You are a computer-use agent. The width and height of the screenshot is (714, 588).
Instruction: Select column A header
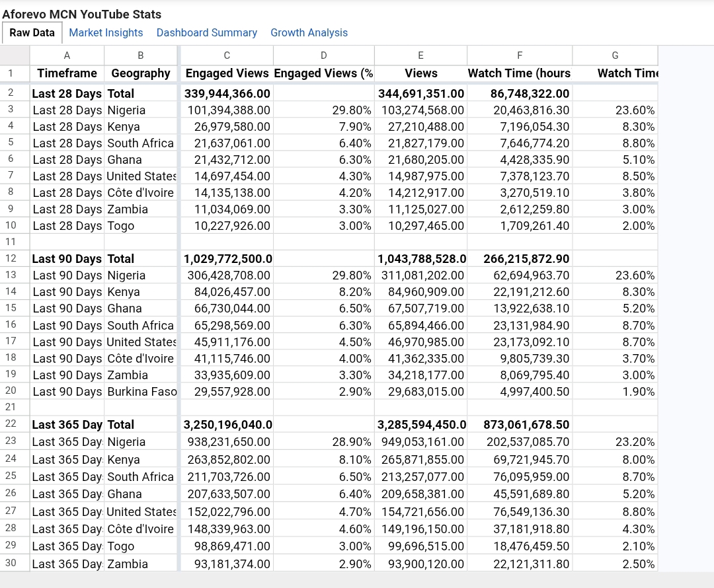tap(67, 55)
